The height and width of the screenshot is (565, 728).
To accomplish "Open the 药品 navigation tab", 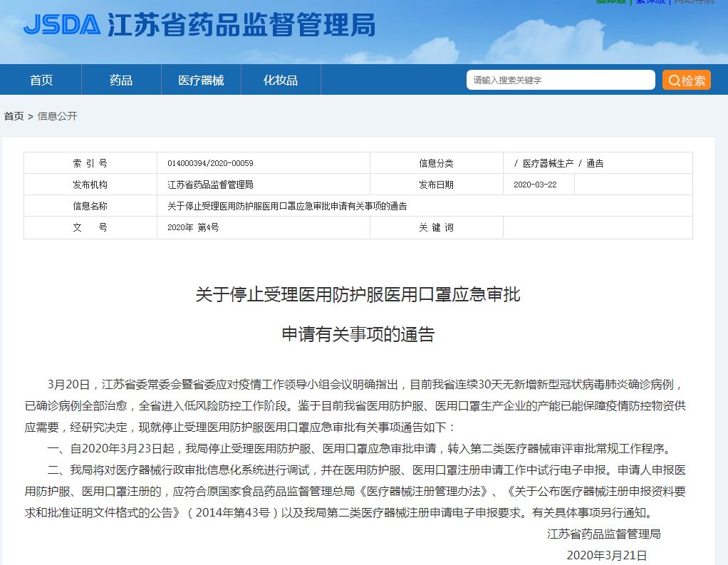I will [121, 80].
